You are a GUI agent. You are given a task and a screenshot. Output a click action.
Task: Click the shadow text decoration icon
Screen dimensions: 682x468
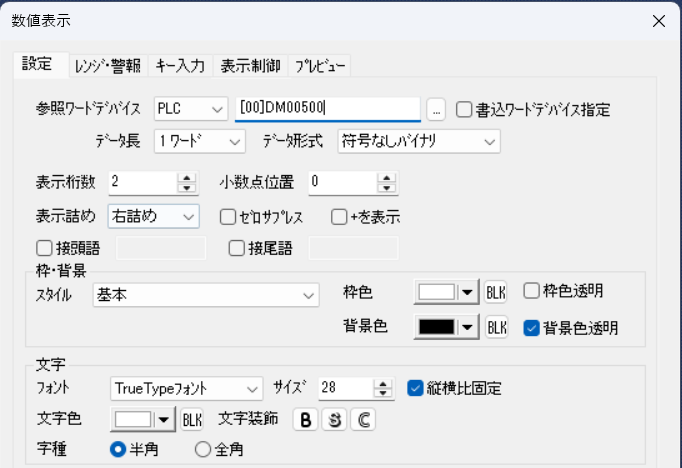click(334, 420)
